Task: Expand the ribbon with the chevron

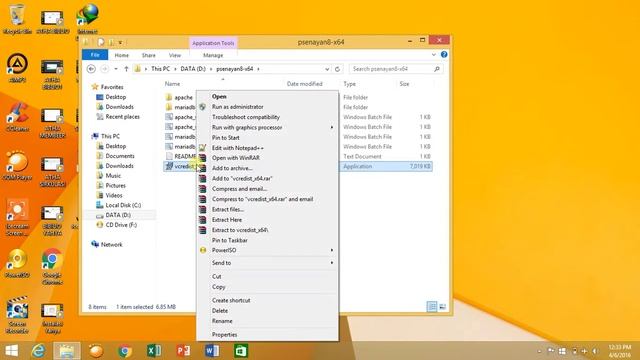Action: click(x=433, y=55)
